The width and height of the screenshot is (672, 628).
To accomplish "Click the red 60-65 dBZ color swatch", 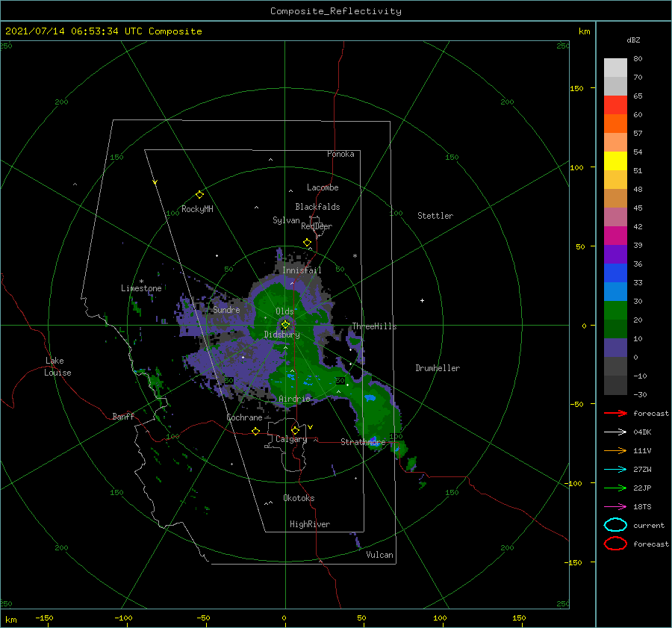I will (x=615, y=105).
